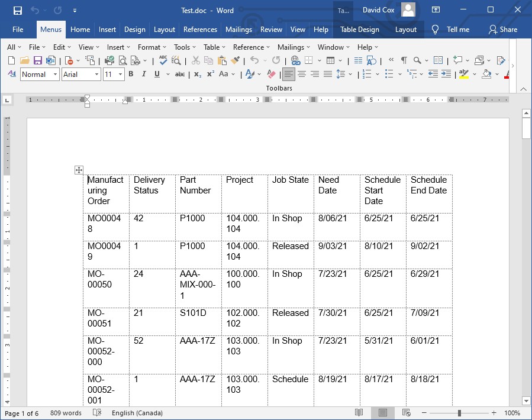
Task: Click the Open folder icon
Action: [x=24, y=61]
